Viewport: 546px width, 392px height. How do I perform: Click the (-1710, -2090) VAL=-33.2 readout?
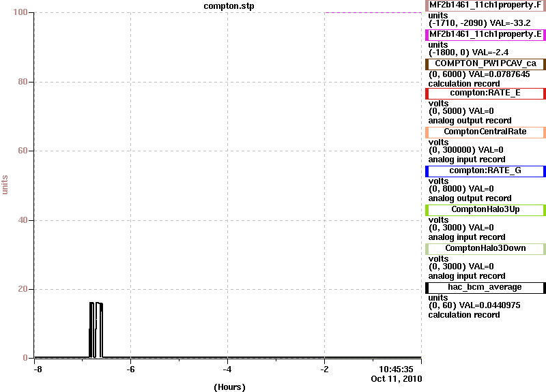click(480, 23)
